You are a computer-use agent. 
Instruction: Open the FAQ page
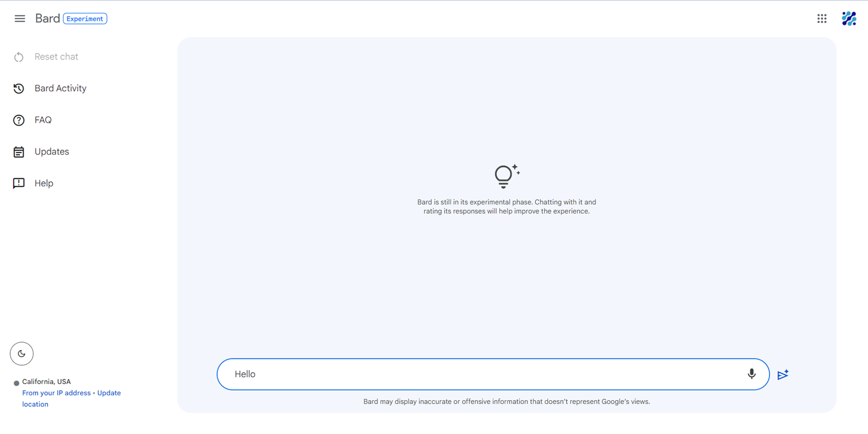(x=43, y=120)
